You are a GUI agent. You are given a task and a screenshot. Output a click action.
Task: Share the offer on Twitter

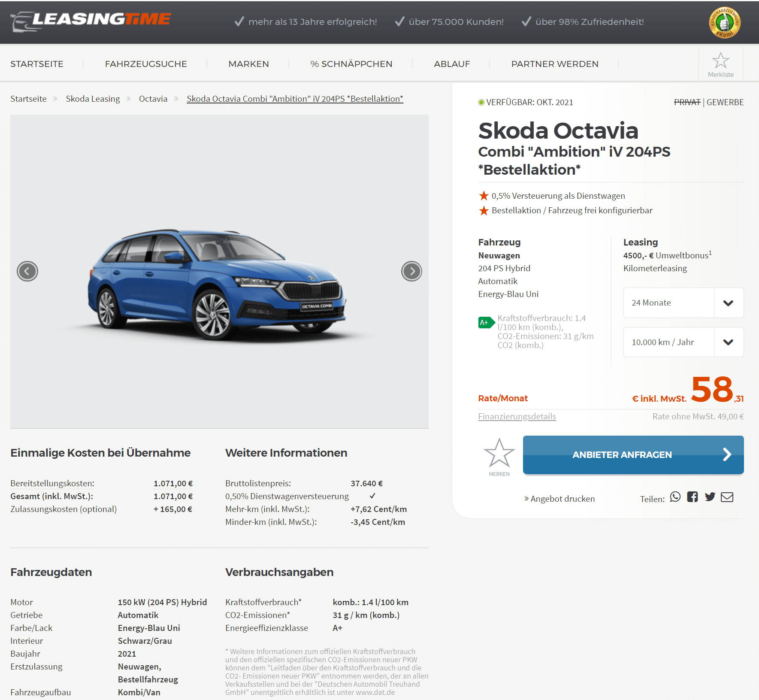click(710, 497)
